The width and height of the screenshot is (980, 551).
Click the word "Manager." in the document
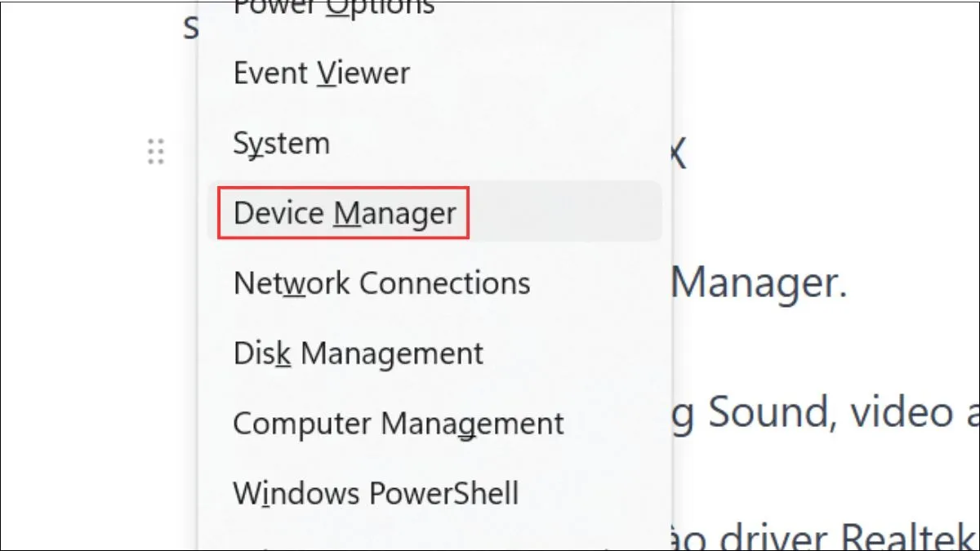(x=758, y=283)
